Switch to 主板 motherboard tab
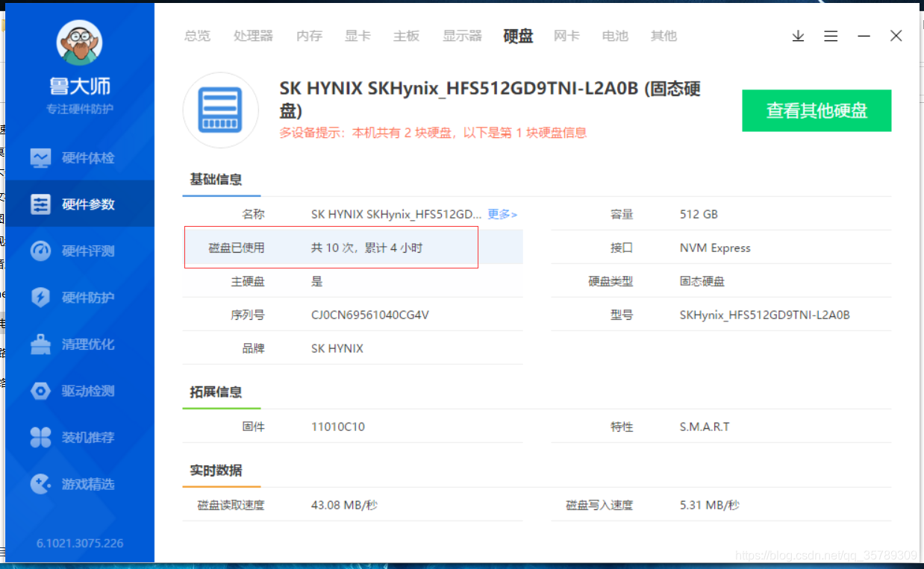The image size is (924, 569). pyautogui.click(x=406, y=36)
